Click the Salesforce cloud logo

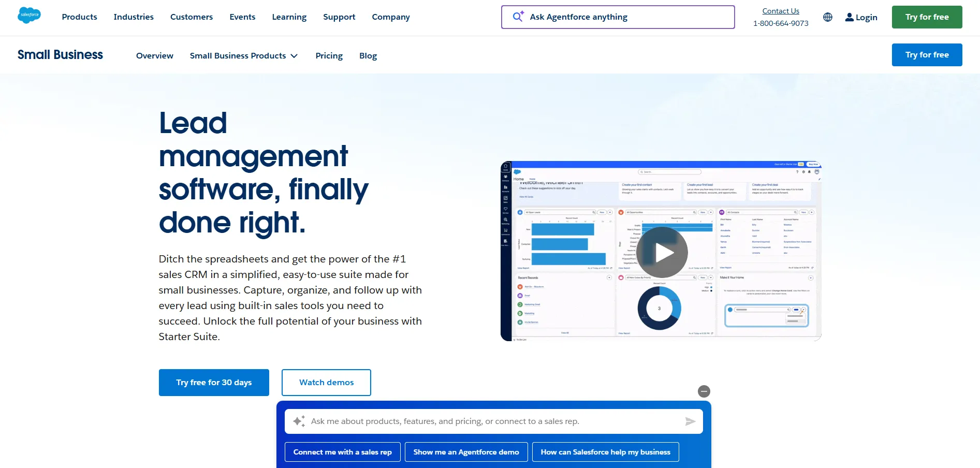point(29,16)
